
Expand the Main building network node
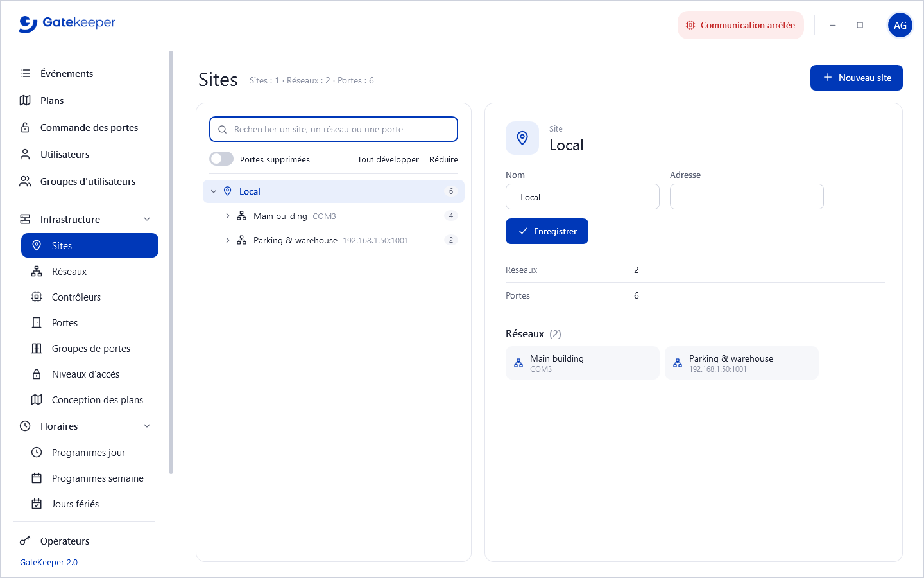[227, 216]
